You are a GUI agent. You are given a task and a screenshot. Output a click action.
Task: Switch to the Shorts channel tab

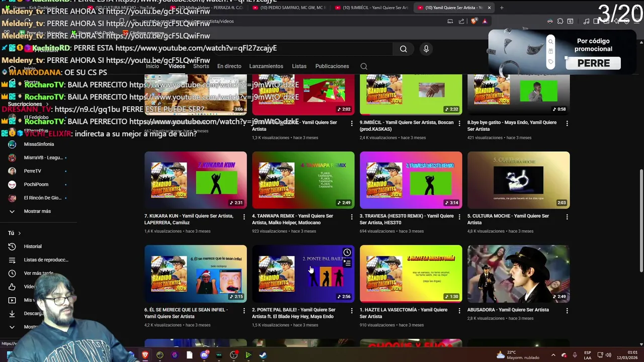pos(201,66)
